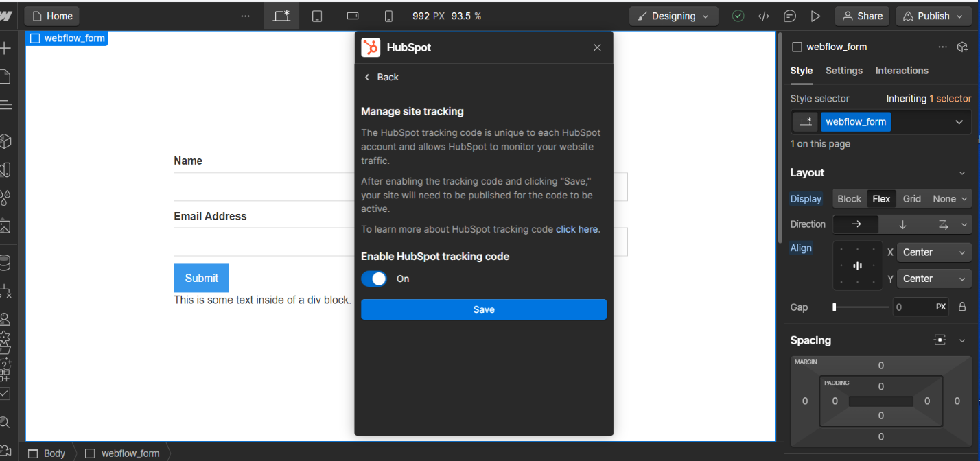980x461 pixels.
Task: Click the form Submit button
Action: point(201,278)
